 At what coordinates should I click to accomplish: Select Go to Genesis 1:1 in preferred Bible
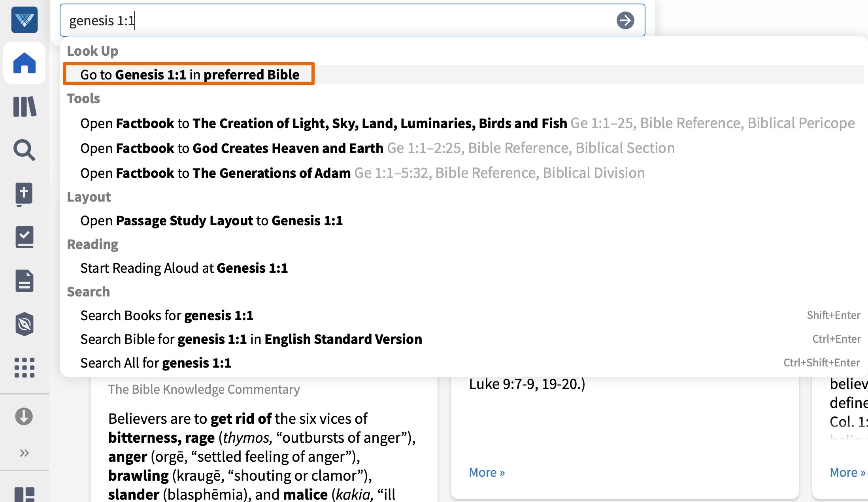[190, 74]
